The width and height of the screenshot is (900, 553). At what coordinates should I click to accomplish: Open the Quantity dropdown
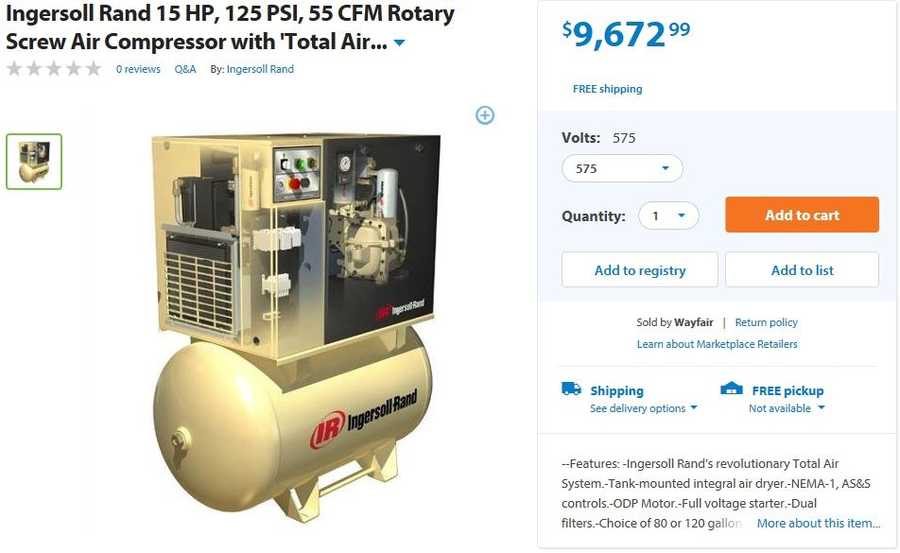point(669,216)
